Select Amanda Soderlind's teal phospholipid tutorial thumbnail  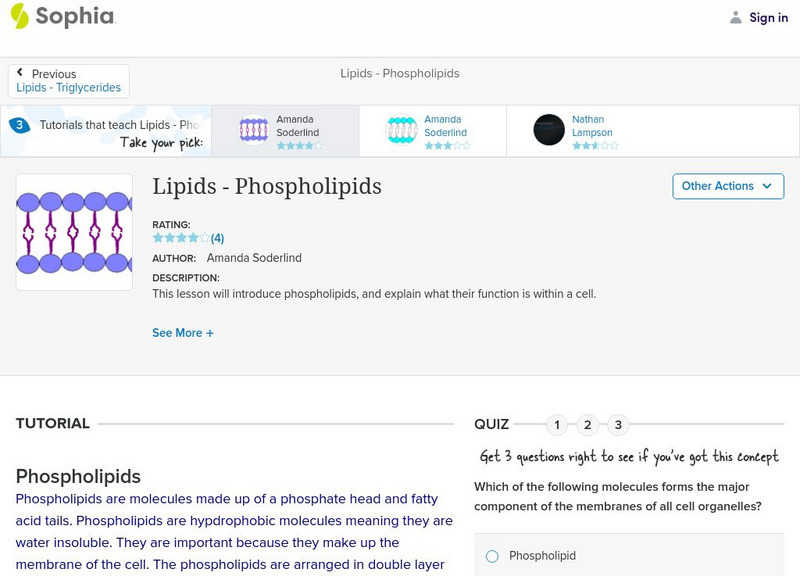400,126
